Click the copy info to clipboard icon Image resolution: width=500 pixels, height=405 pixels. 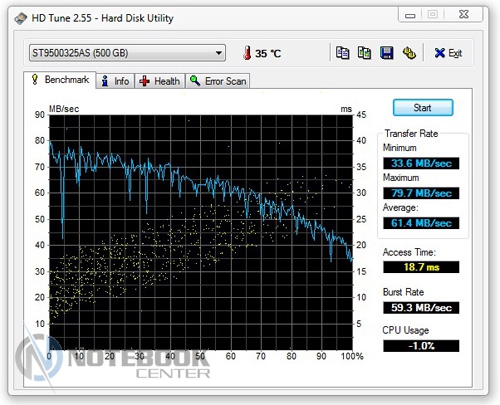(342, 53)
